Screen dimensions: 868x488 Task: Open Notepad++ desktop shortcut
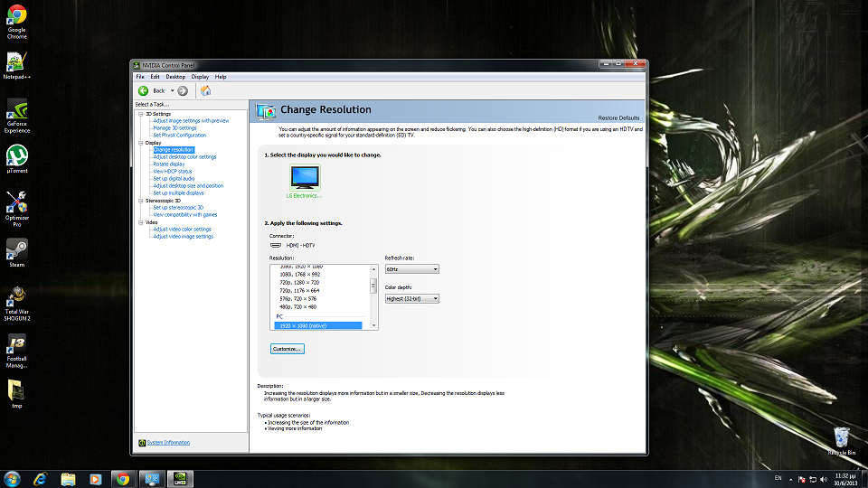click(x=16, y=65)
